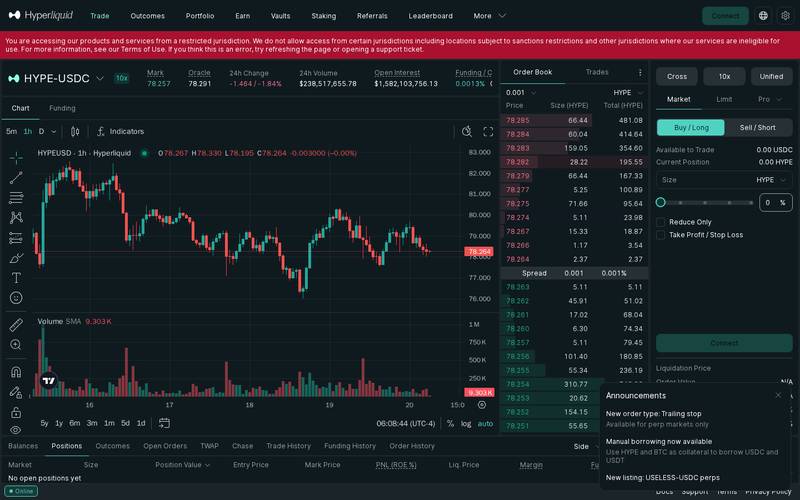Screen dimensions: 800x500
Task: Change order book 0.001 tick grouping
Action: pos(520,92)
